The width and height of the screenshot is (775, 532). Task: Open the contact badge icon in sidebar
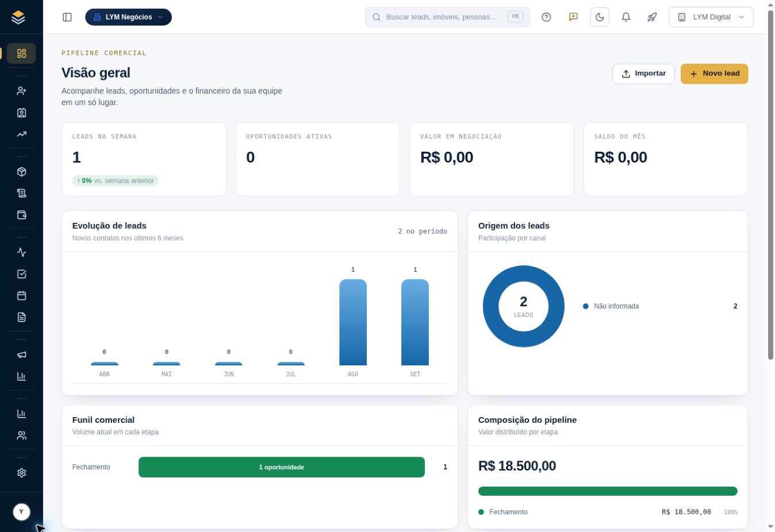(21, 113)
